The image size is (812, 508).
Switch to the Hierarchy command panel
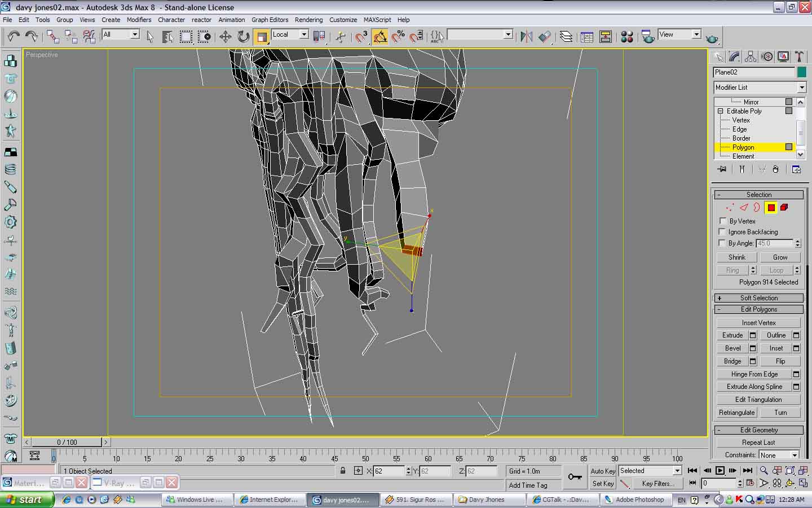click(x=751, y=56)
